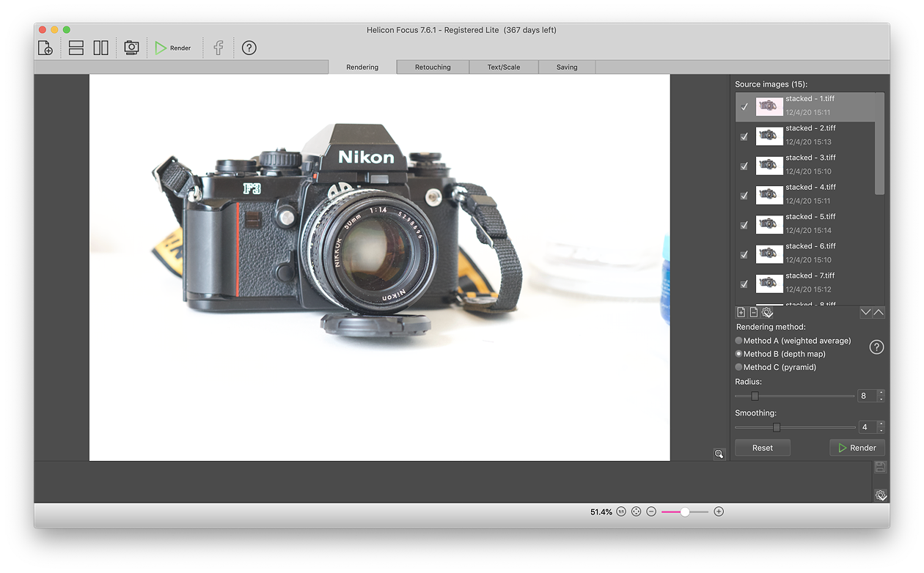Select Method C (pyramid)

(x=776, y=367)
